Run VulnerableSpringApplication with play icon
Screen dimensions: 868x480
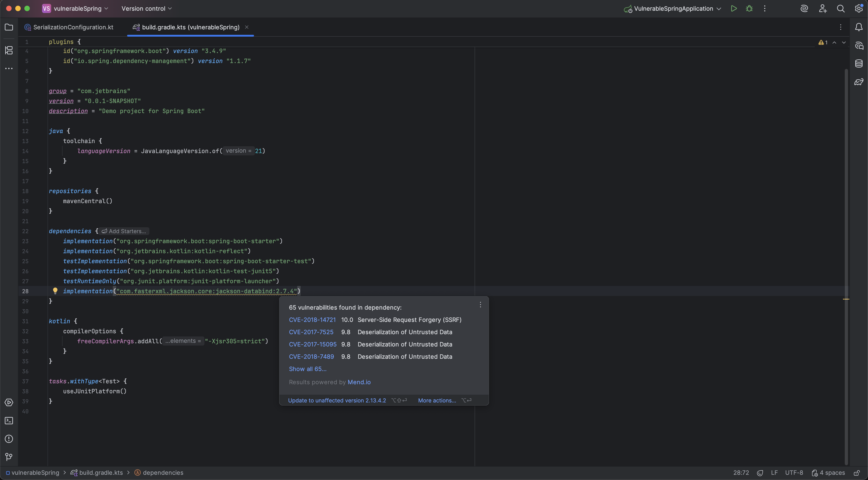click(x=734, y=9)
